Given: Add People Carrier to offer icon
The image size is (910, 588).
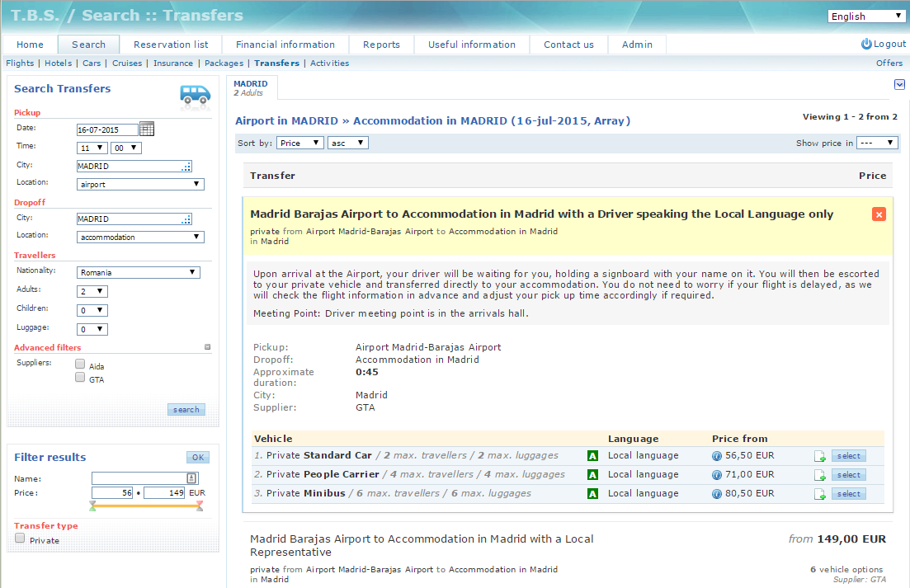Looking at the screenshot, I should 819,475.
